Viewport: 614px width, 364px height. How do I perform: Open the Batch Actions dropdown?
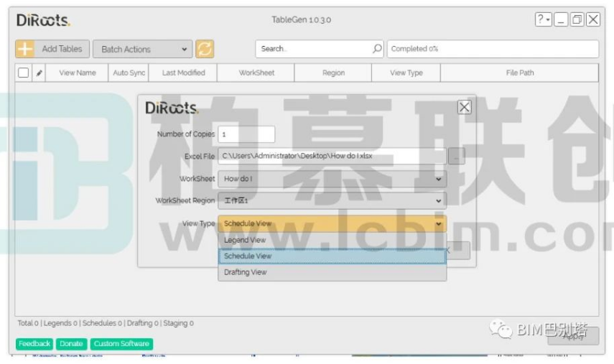coord(142,49)
